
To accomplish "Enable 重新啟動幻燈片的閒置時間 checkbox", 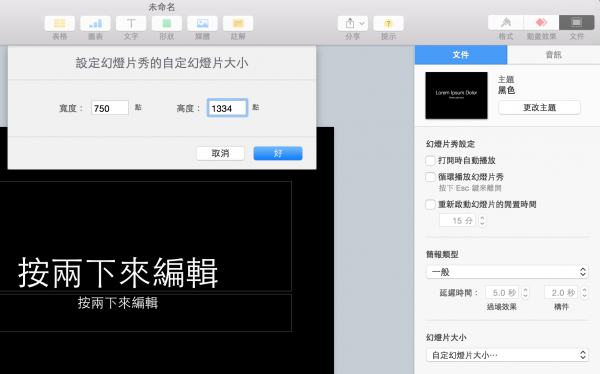I will 430,204.
